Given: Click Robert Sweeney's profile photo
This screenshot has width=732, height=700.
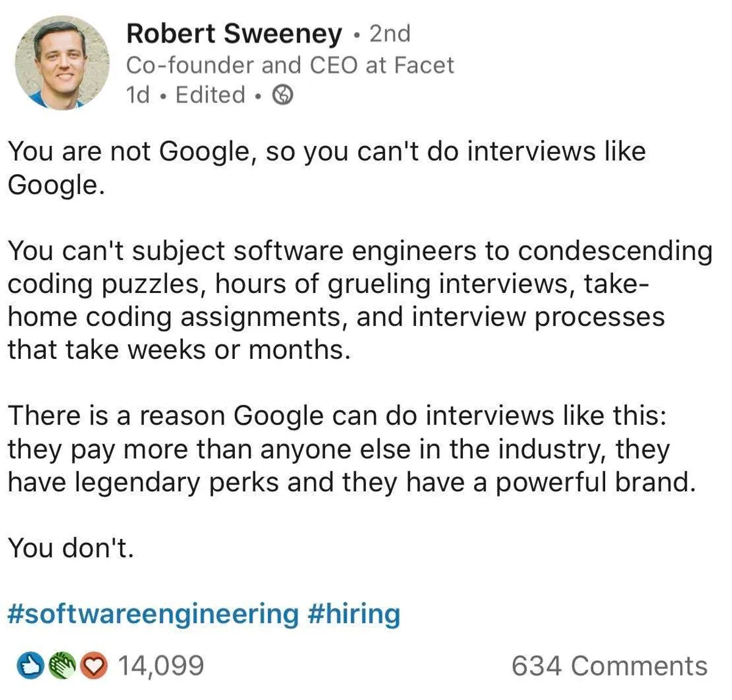Looking at the screenshot, I should (62, 63).
